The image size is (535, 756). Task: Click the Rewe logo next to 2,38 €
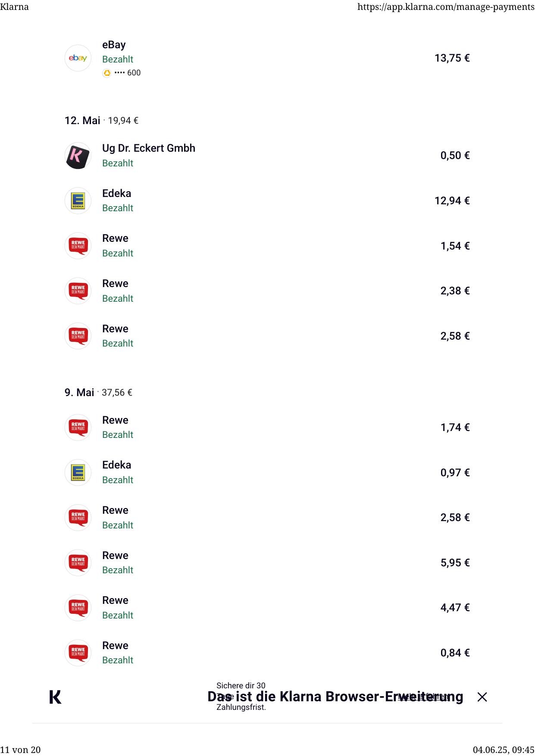(78, 291)
